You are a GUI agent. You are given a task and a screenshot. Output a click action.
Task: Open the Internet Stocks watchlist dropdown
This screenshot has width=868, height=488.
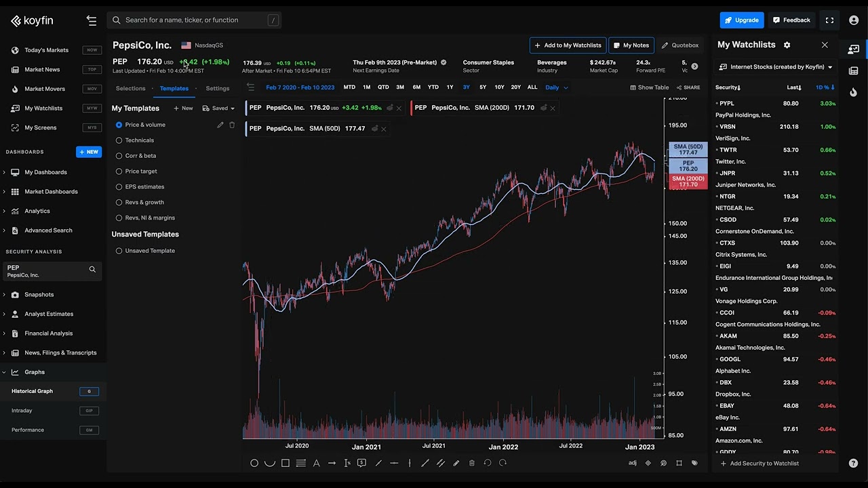tap(776, 67)
